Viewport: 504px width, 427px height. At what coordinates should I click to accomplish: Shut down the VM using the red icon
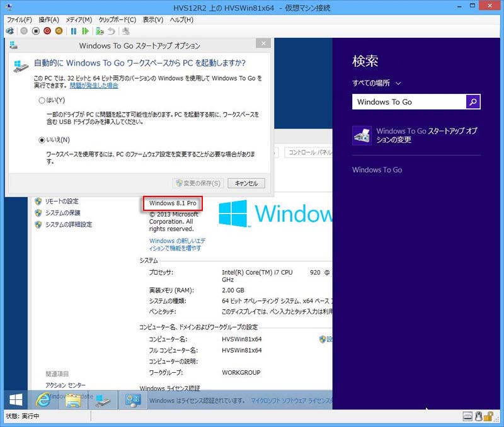click(x=47, y=31)
